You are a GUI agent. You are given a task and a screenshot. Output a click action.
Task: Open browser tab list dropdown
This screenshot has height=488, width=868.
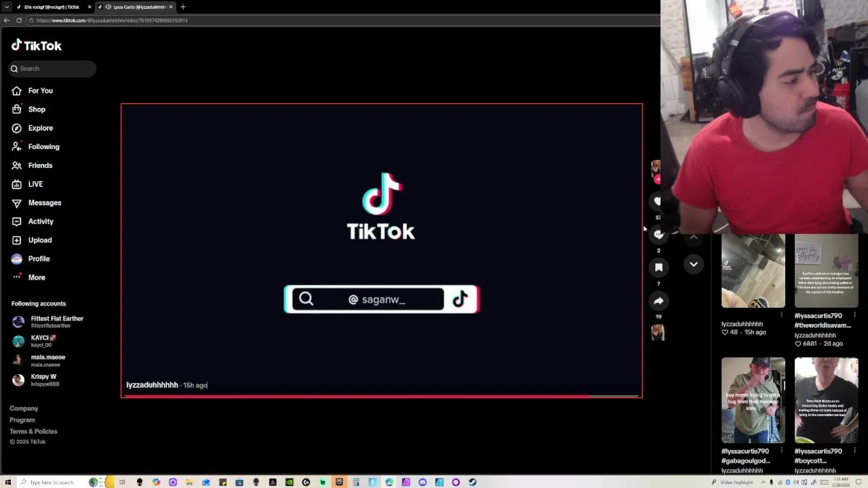(x=7, y=7)
